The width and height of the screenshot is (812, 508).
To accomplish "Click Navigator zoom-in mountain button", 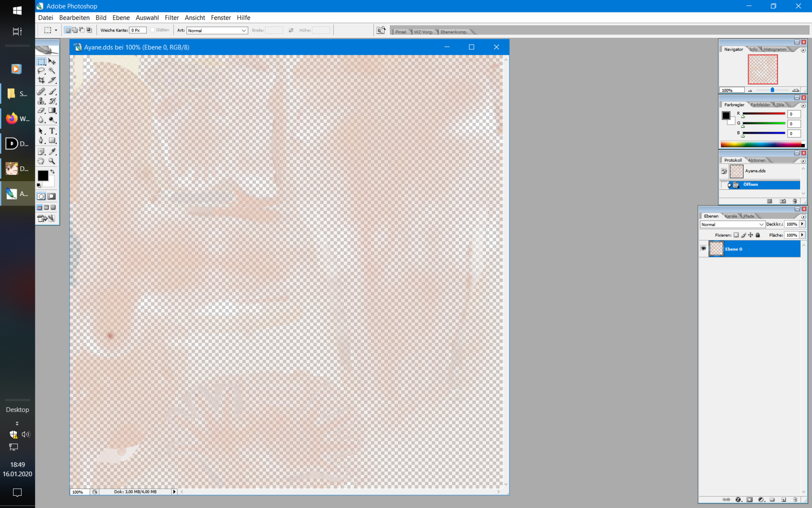I will (x=795, y=90).
